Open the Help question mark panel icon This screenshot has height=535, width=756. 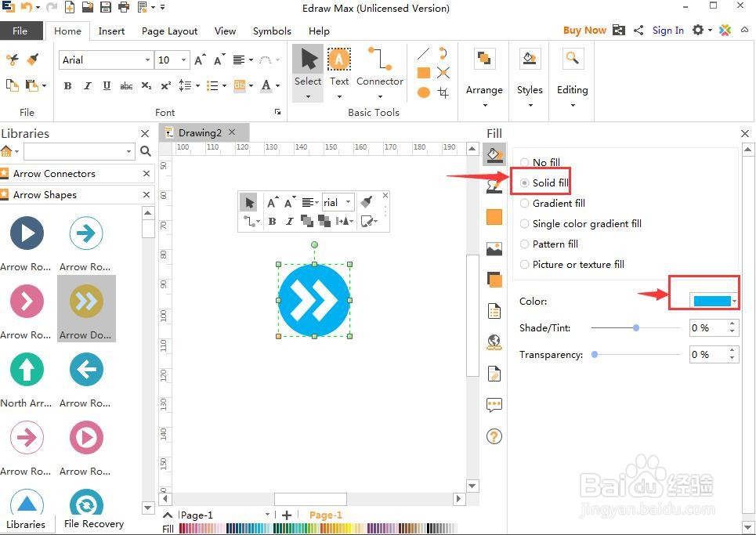coord(494,436)
